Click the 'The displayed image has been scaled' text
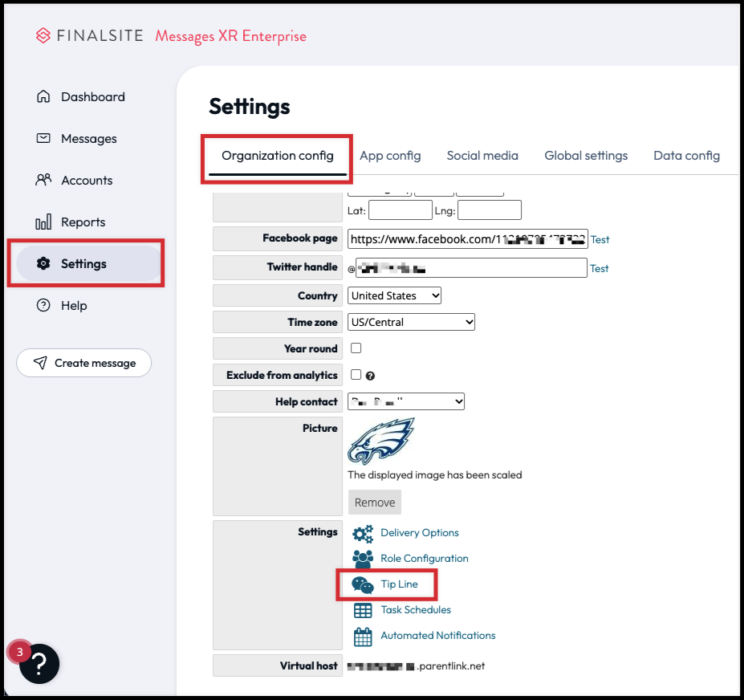This screenshot has width=744, height=700. pos(435,475)
